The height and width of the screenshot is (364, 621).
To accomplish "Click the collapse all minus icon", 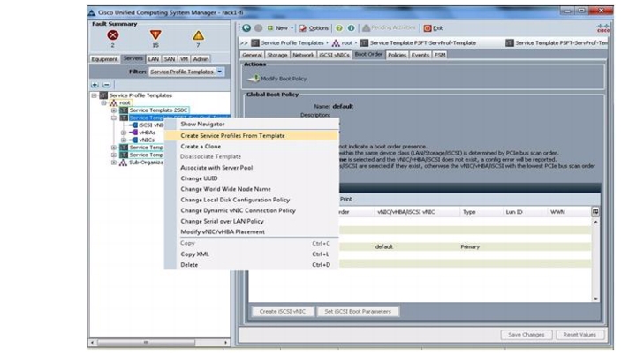I will pos(107,85).
